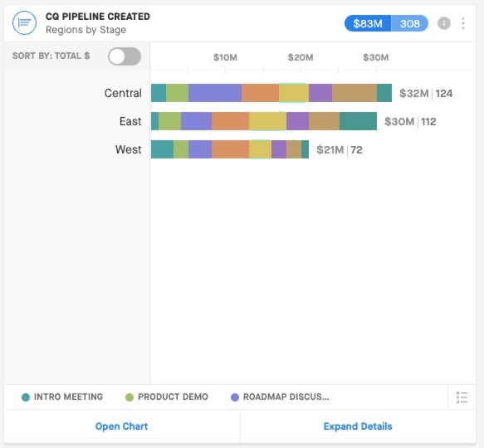This screenshot has width=484, height=448.
Task: Click Central's light green Product Demo segment
Action: tap(177, 93)
